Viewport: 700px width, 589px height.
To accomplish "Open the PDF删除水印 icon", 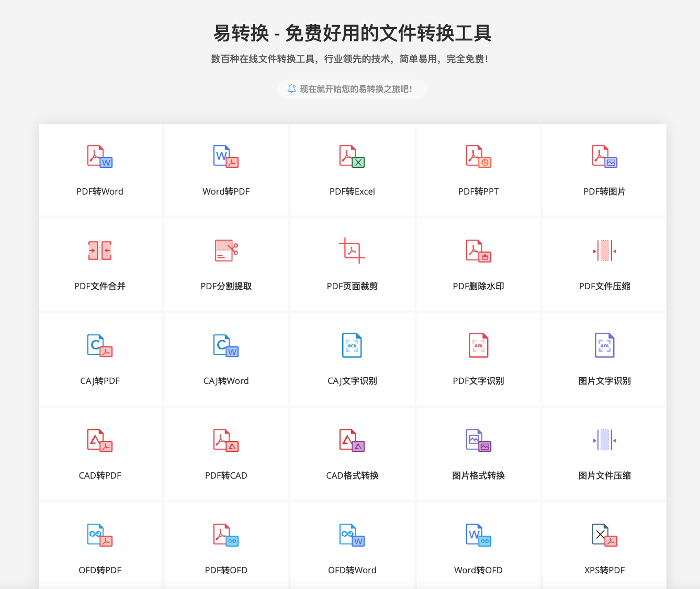I will click(479, 251).
